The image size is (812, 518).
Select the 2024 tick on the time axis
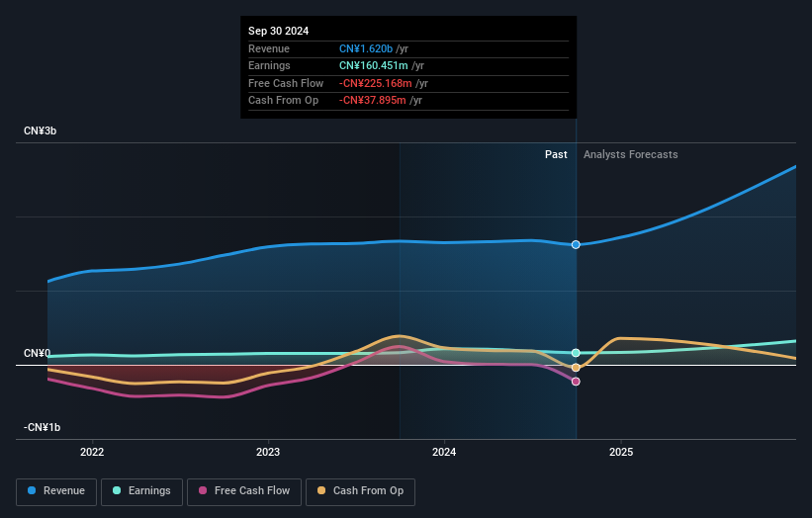[444, 452]
